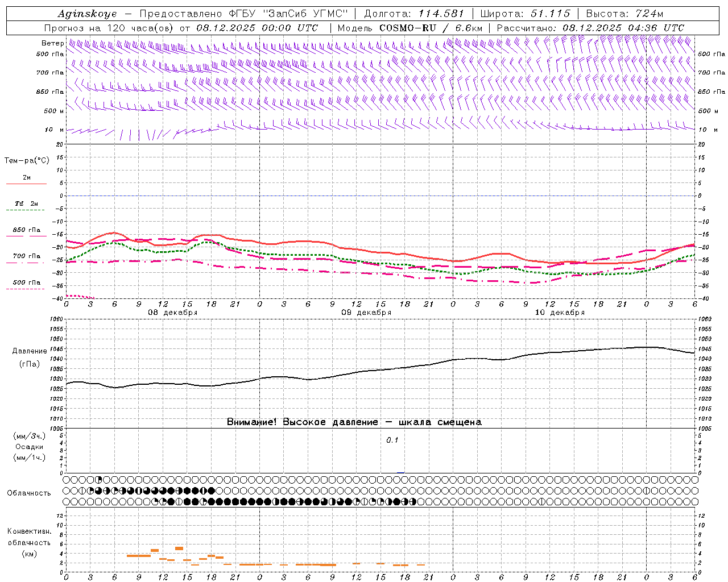Click the "500 гПа" temperature legend entry
Screen dimensions: 728x582
click(27, 282)
